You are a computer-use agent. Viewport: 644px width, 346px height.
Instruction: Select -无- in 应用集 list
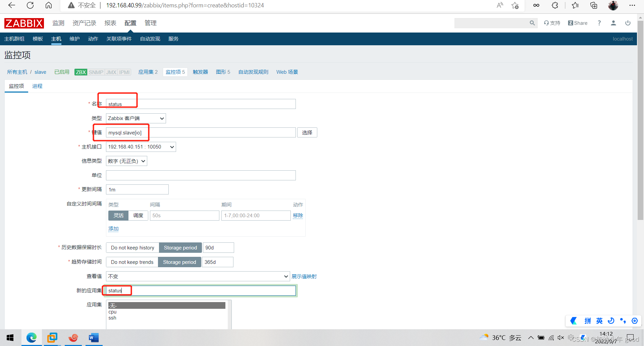(167, 305)
